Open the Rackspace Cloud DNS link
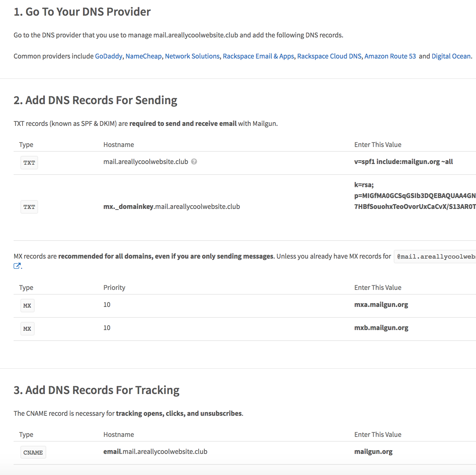Image resolution: width=476 pixels, height=475 pixels. 329,56
